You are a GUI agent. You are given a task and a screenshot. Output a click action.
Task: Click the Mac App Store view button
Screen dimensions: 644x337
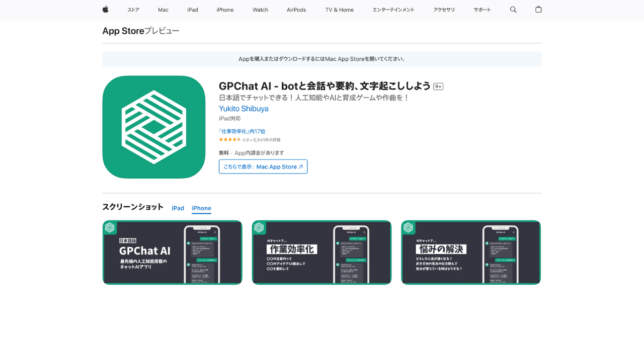click(263, 166)
